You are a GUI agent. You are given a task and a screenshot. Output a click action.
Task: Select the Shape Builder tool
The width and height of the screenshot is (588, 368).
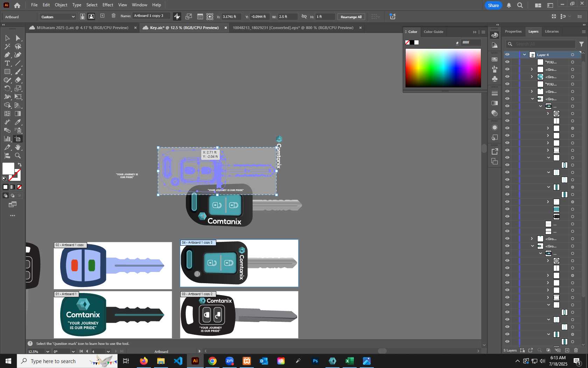coord(7,105)
